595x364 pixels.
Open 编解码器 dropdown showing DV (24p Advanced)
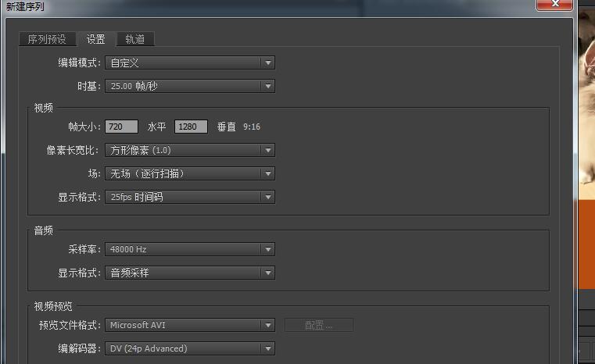pos(190,348)
